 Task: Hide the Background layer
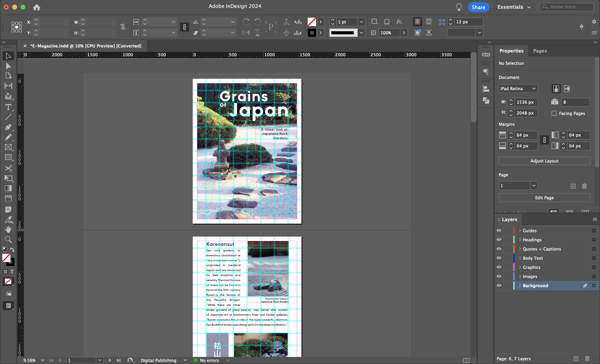(x=499, y=285)
